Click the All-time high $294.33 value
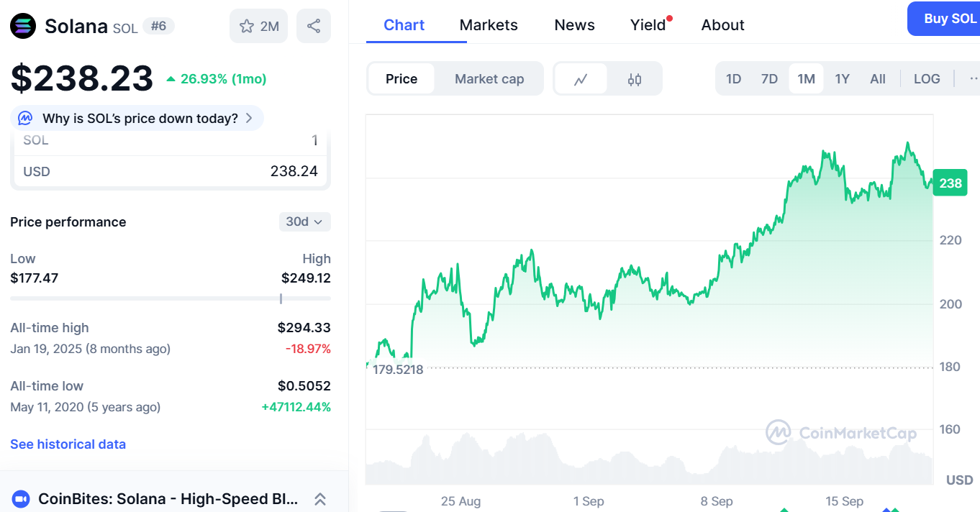 pyautogui.click(x=304, y=328)
